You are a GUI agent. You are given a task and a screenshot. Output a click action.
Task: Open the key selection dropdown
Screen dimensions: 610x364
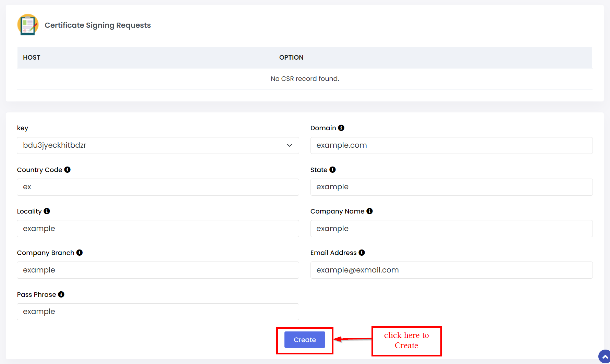290,145
